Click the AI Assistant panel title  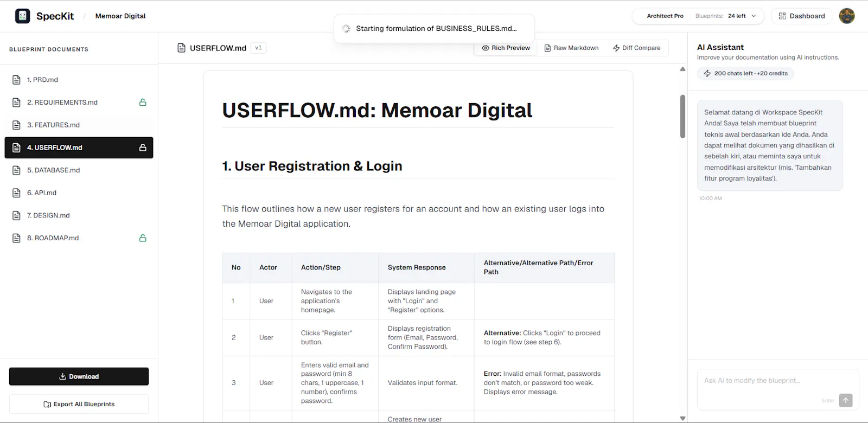720,47
